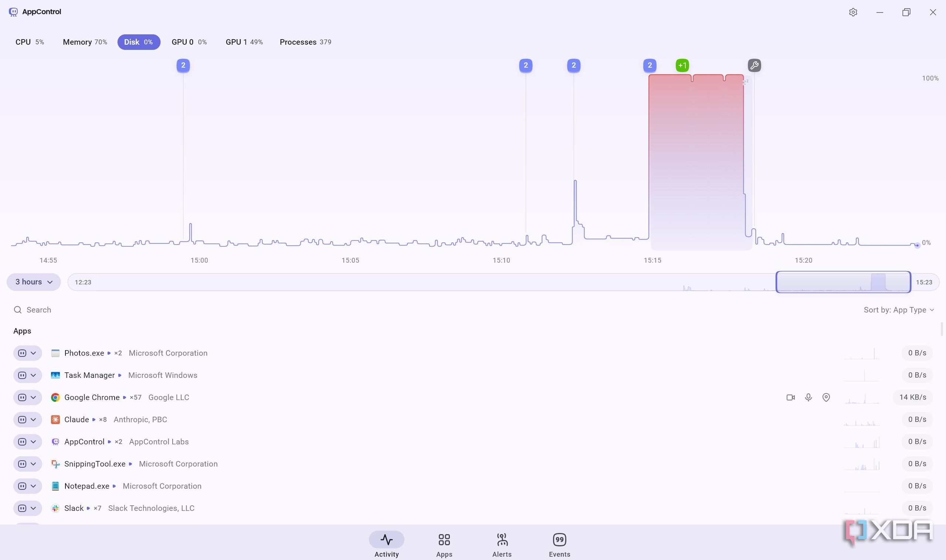Click the timeline range selection window

[843, 282]
